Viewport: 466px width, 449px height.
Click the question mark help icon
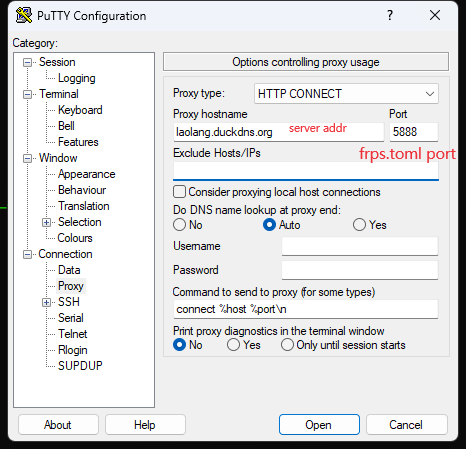pos(390,15)
